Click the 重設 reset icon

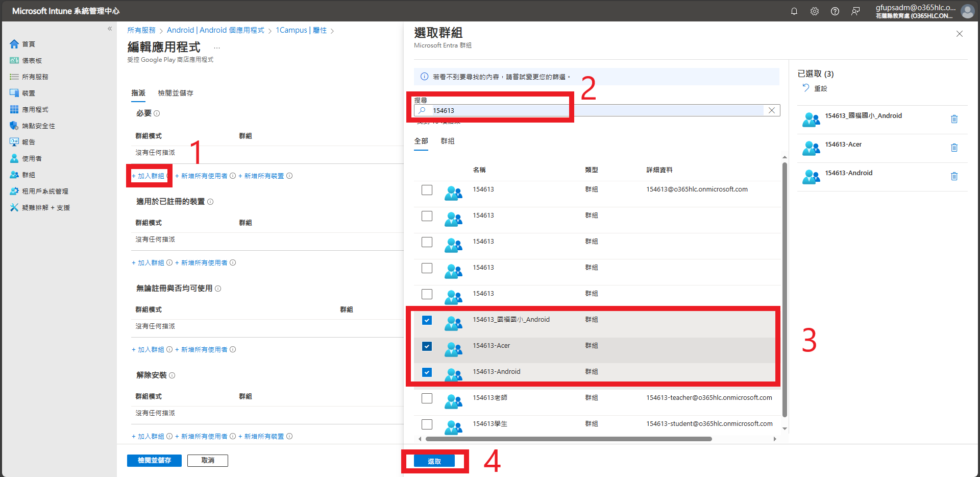pyautogui.click(x=806, y=88)
